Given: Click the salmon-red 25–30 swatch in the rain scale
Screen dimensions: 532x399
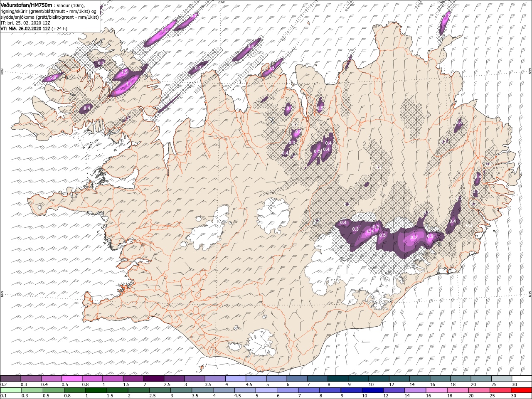Looking at the screenshot, I should pos(499,390).
